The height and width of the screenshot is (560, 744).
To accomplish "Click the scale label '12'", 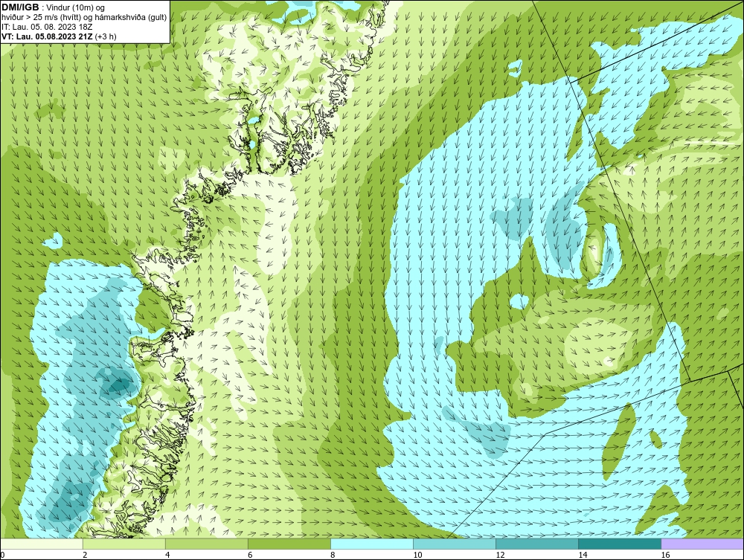I will coord(500,555).
